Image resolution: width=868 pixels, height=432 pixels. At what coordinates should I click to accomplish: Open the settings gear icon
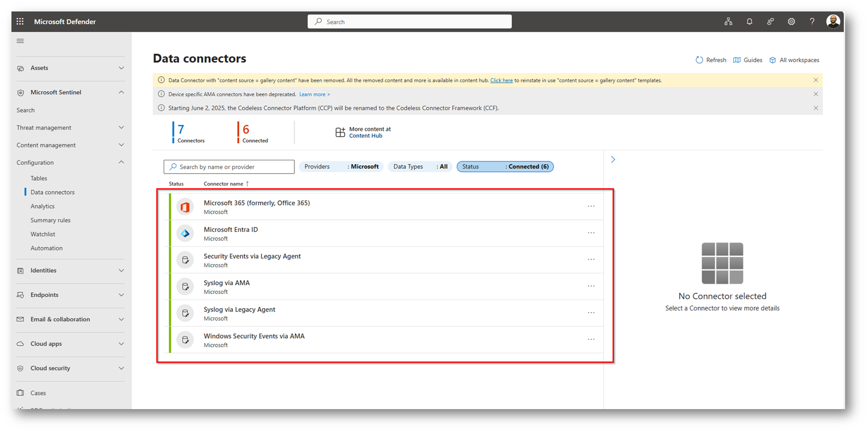click(791, 22)
